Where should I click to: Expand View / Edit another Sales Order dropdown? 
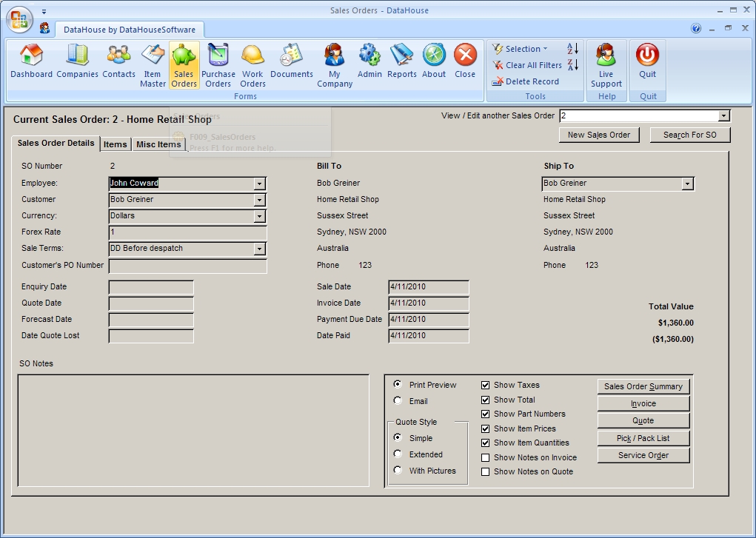[x=723, y=116]
